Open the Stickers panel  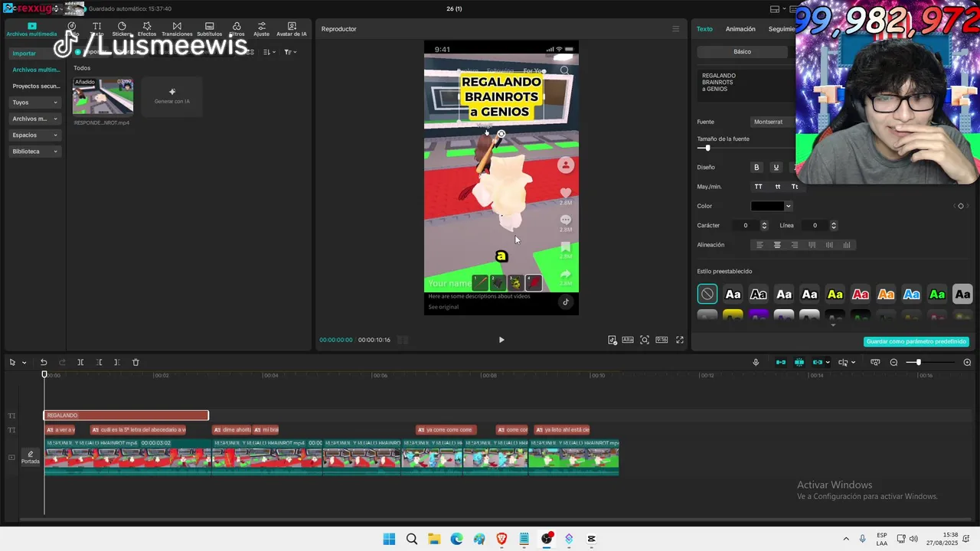[122, 30]
